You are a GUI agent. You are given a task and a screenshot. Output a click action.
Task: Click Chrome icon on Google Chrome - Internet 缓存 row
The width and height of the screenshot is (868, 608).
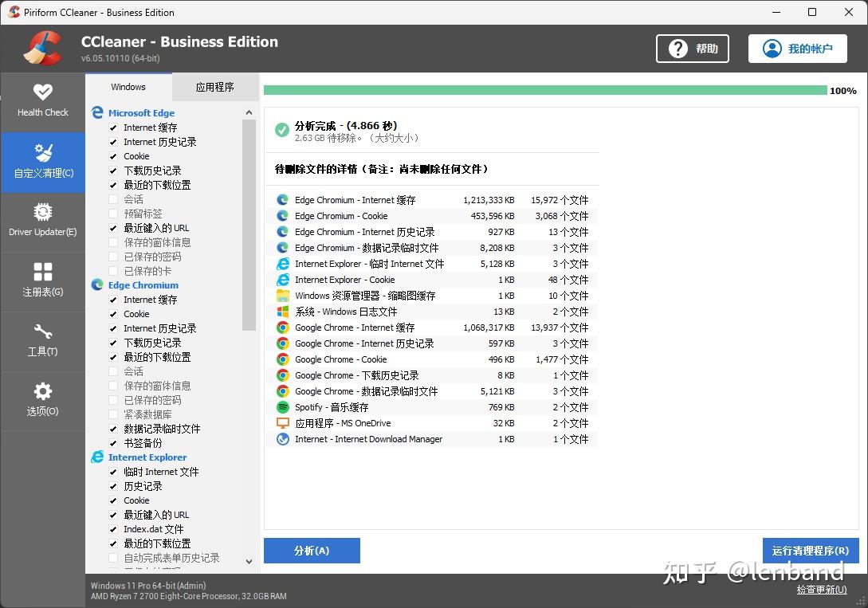tap(283, 328)
